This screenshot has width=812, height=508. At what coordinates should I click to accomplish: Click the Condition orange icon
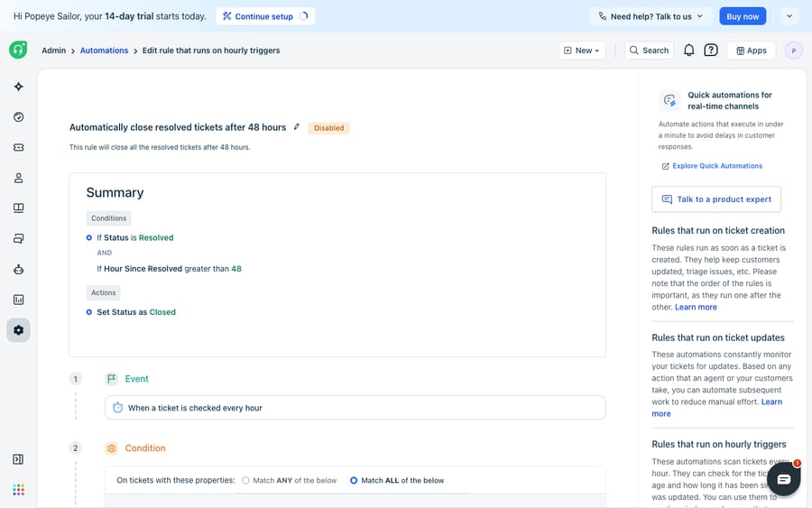click(x=112, y=448)
